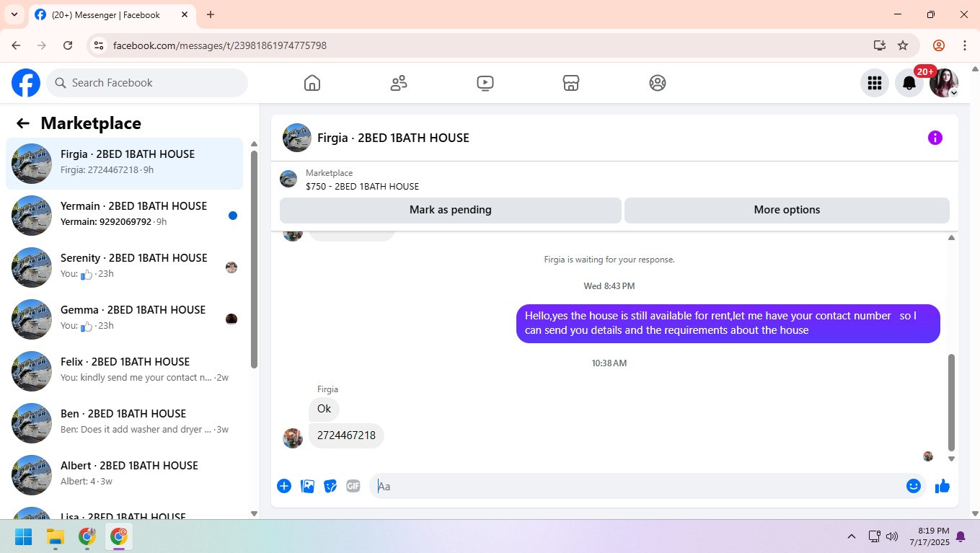
Task: Open more actions plus icon in composer
Action: coord(284,486)
